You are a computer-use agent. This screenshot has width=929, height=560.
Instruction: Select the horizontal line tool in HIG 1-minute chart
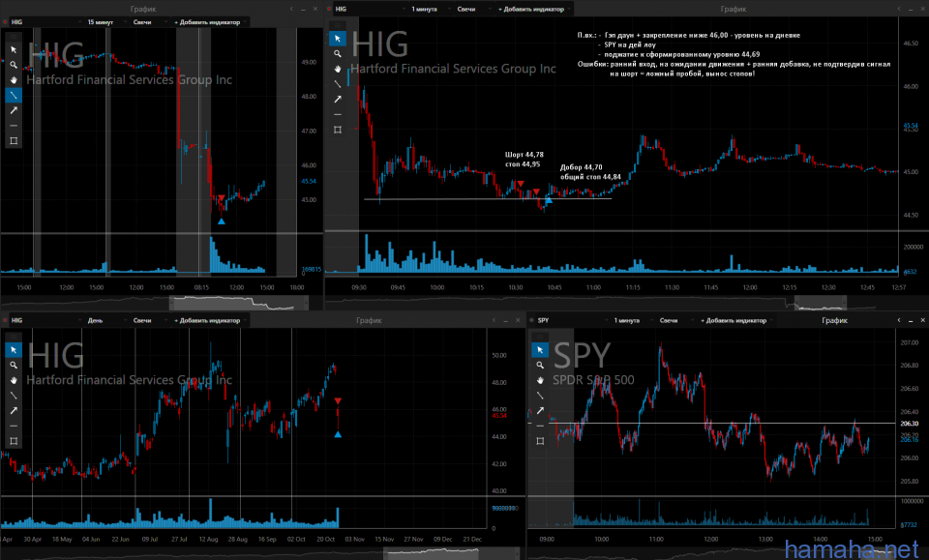[337, 114]
